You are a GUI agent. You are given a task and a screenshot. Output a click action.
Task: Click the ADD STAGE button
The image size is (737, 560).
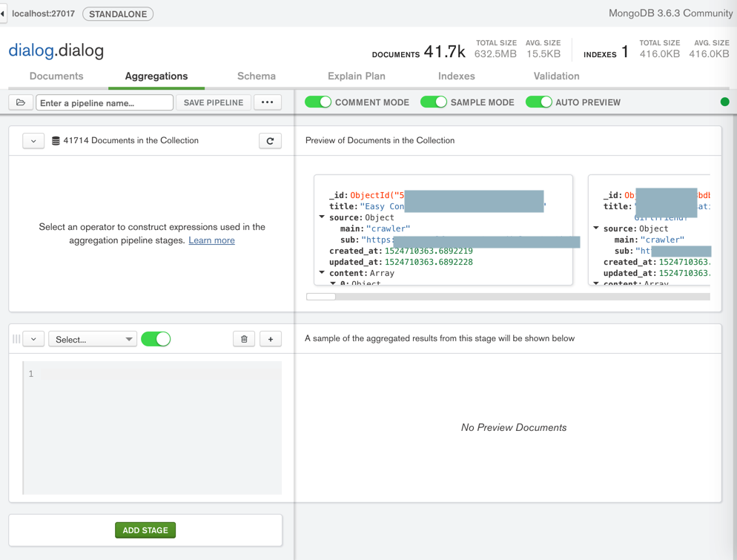point(145,530)
